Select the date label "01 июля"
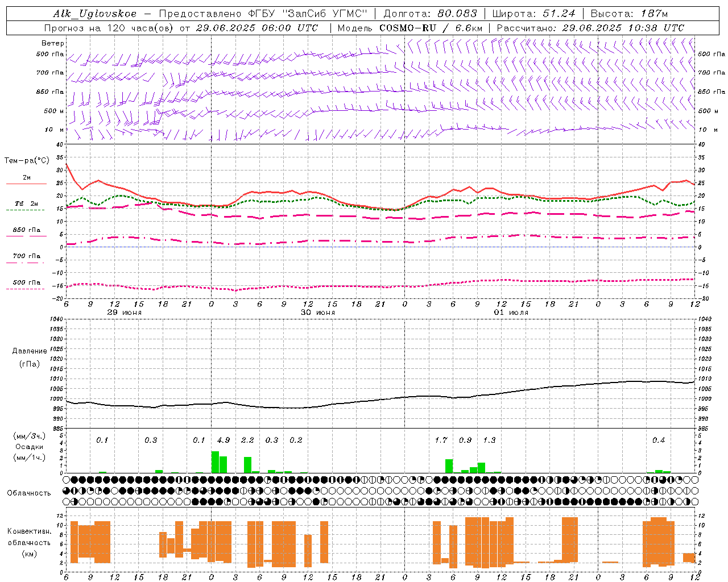The height and width of the screenshot is (582, 728). point(511,313)
